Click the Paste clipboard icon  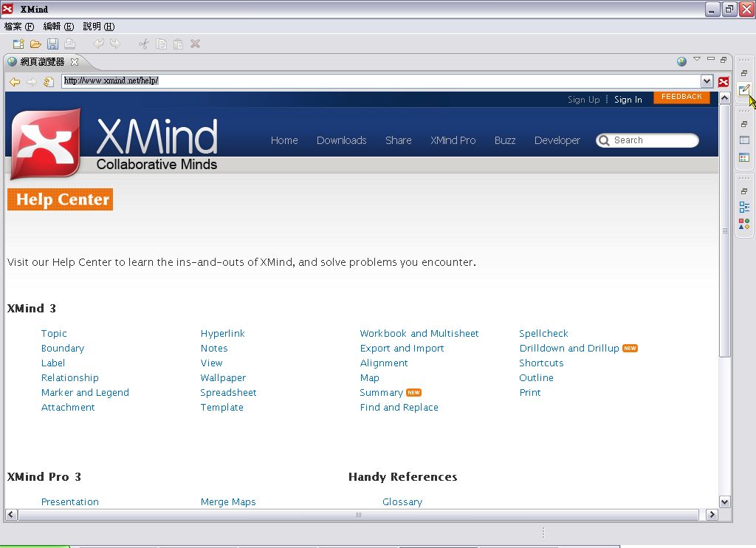point(178,44)
